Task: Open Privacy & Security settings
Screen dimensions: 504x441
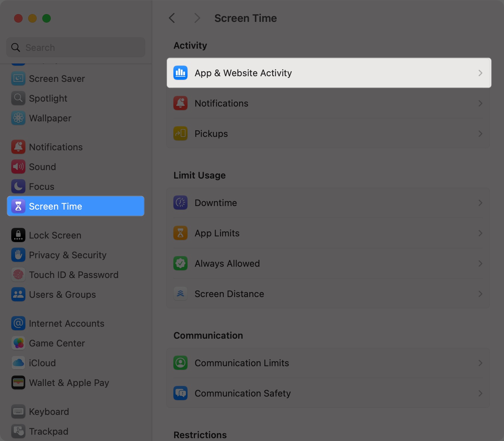Action: tap(68, 255)
